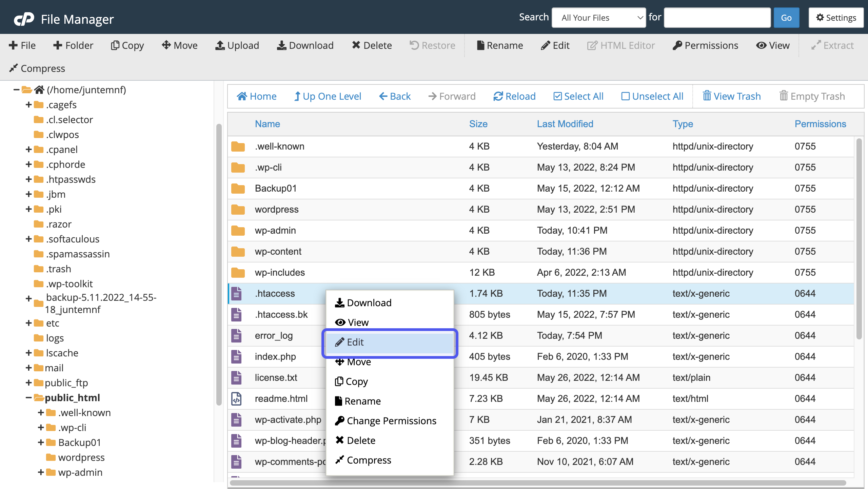This screenshot has height=489, width=868.
Task: Reload the file listing
Action: click(514, 96)
